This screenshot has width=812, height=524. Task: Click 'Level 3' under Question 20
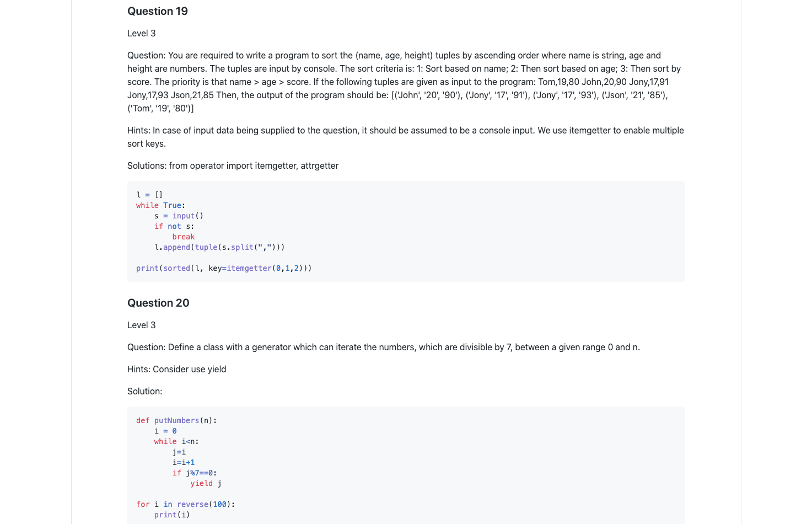coord(142,325)
